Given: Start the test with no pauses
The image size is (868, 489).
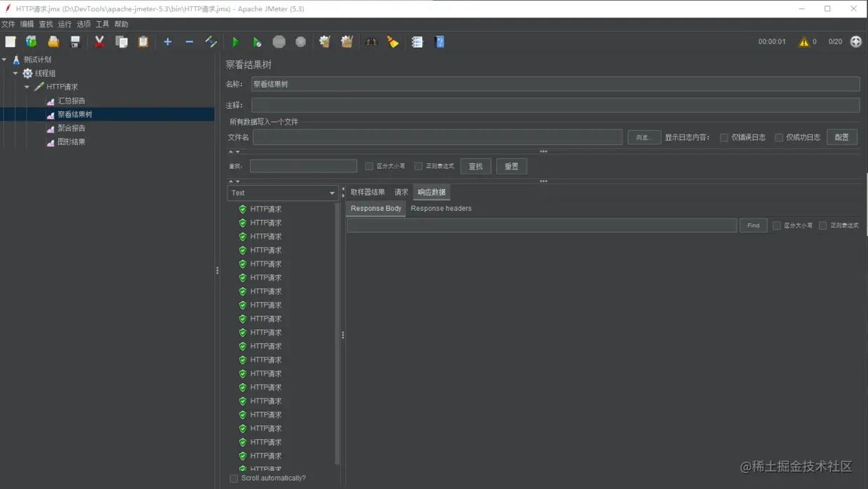Looking at the screenshot, I should click(x=257, y=42).
